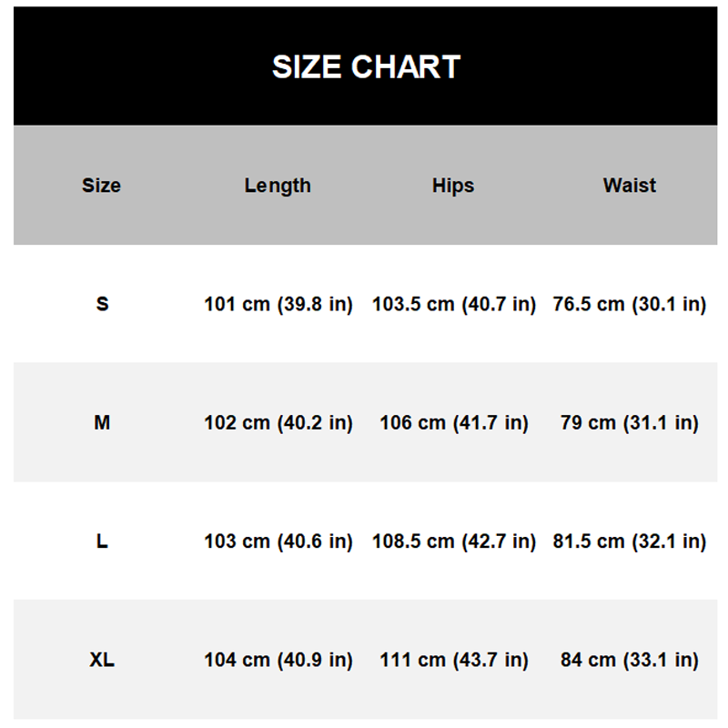Select the L size row label

click(x=102, y=541)
